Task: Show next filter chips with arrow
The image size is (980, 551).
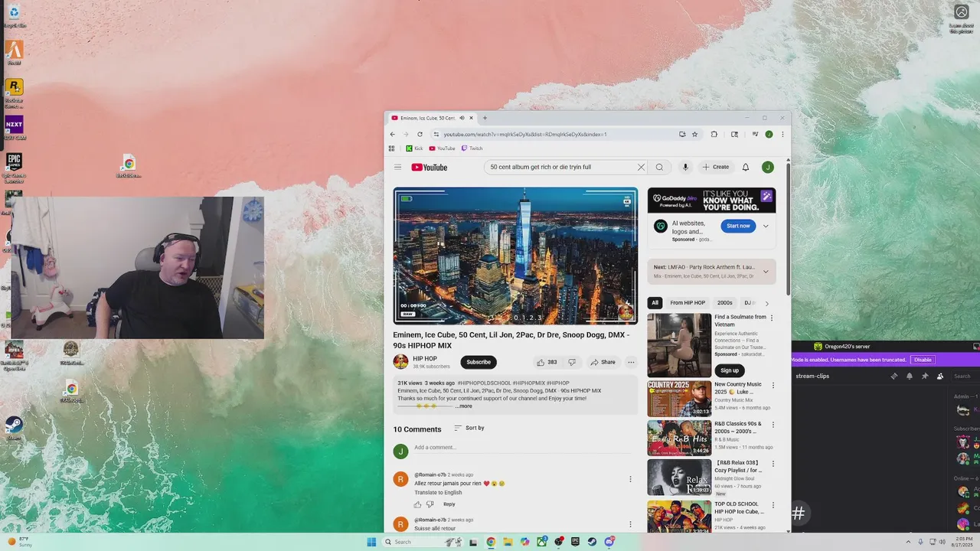Action: tap(766, 303)
